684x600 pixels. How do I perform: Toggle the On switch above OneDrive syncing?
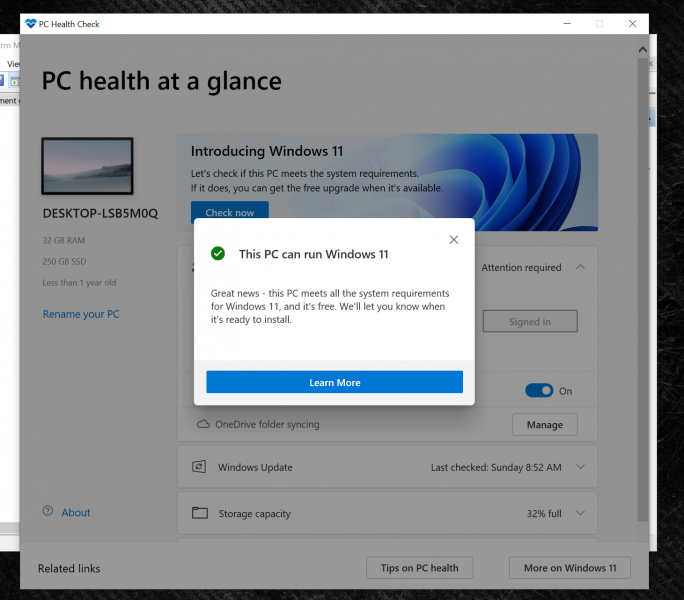point(539,391)
